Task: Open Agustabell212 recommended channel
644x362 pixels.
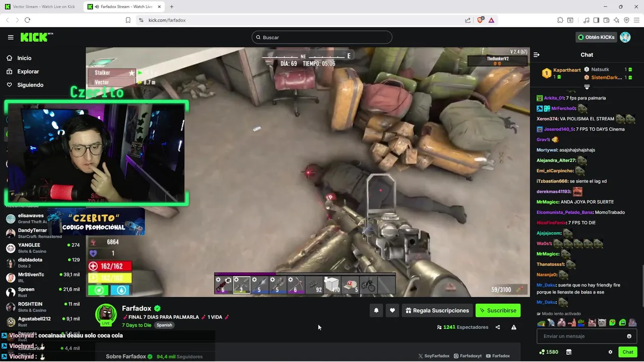Action: click(43, 321)
